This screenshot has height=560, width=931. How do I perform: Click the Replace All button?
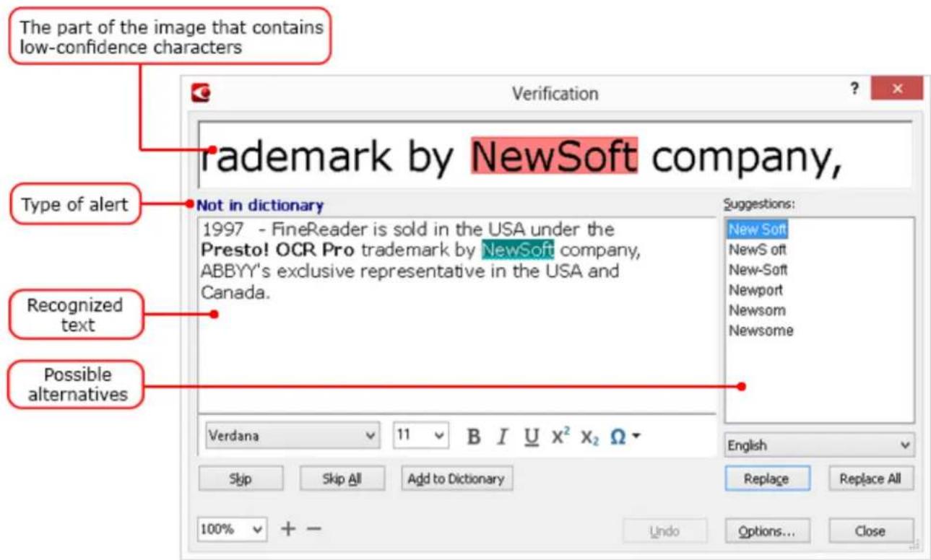871,478
